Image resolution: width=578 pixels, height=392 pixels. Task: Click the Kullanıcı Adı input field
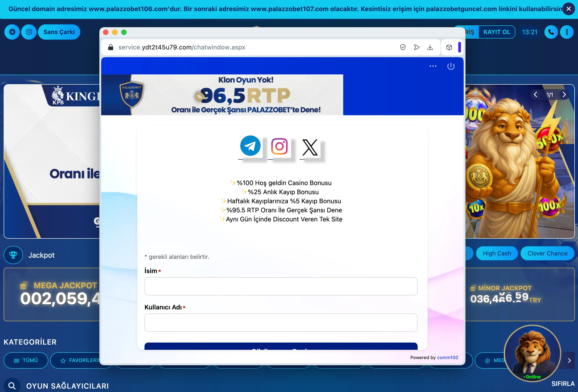coord(281,323)
